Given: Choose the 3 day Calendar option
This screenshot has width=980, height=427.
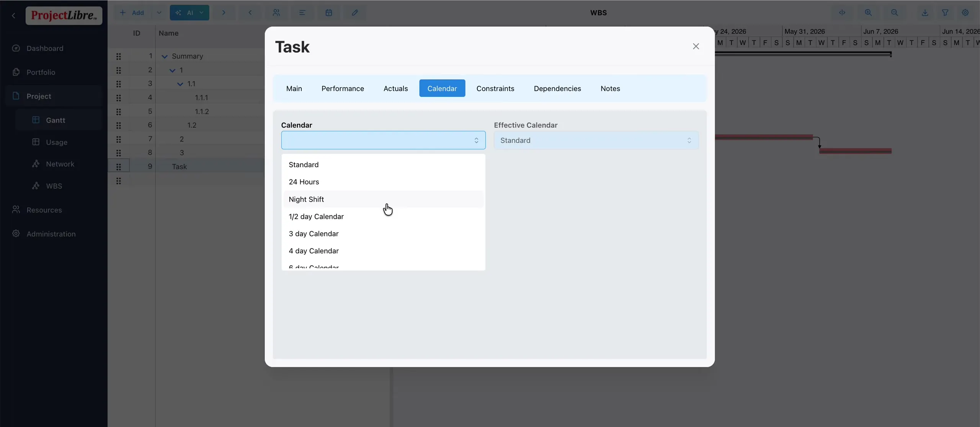Looking at the screenshot, I should [383, 234].
